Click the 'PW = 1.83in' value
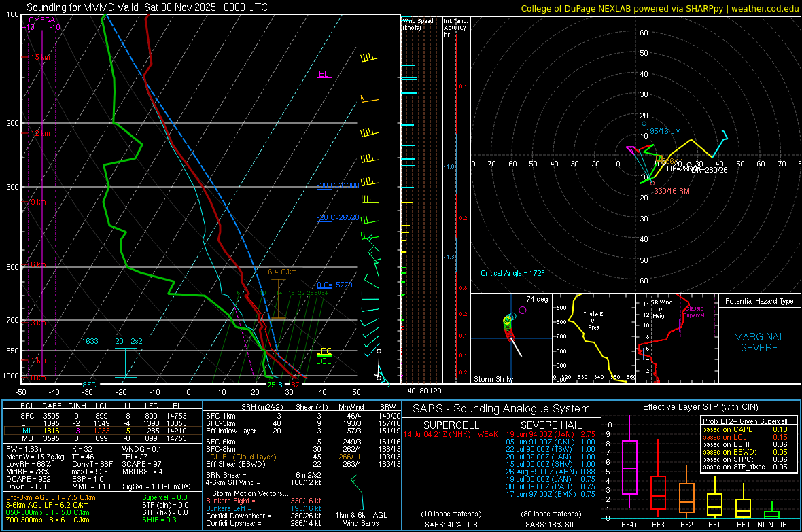 click(25, 449)
